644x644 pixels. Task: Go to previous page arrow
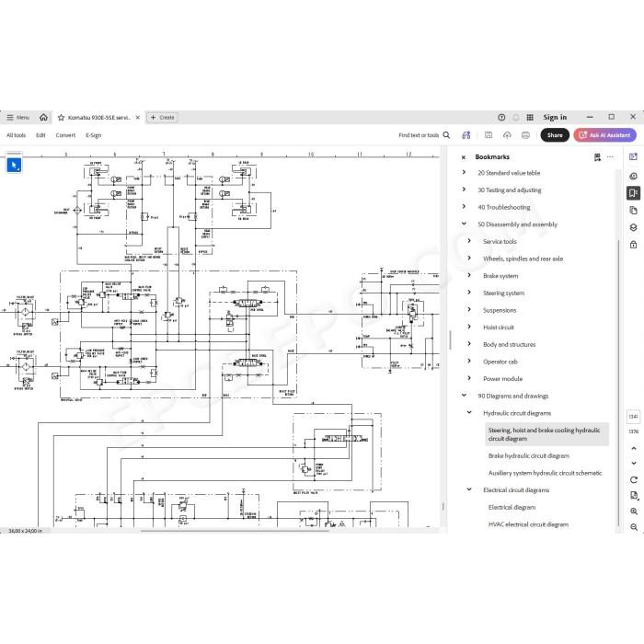click(x=634, y=449)
